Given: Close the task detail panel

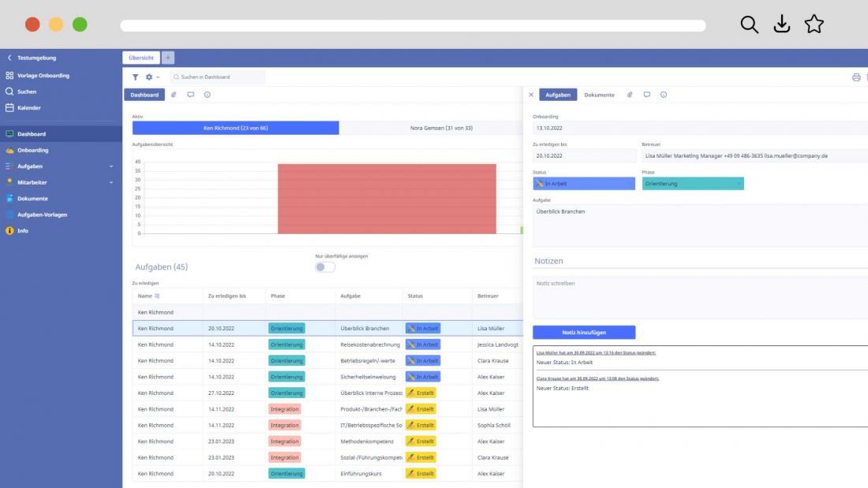Looking at the screenshot, I should click(x=531, y=95).
